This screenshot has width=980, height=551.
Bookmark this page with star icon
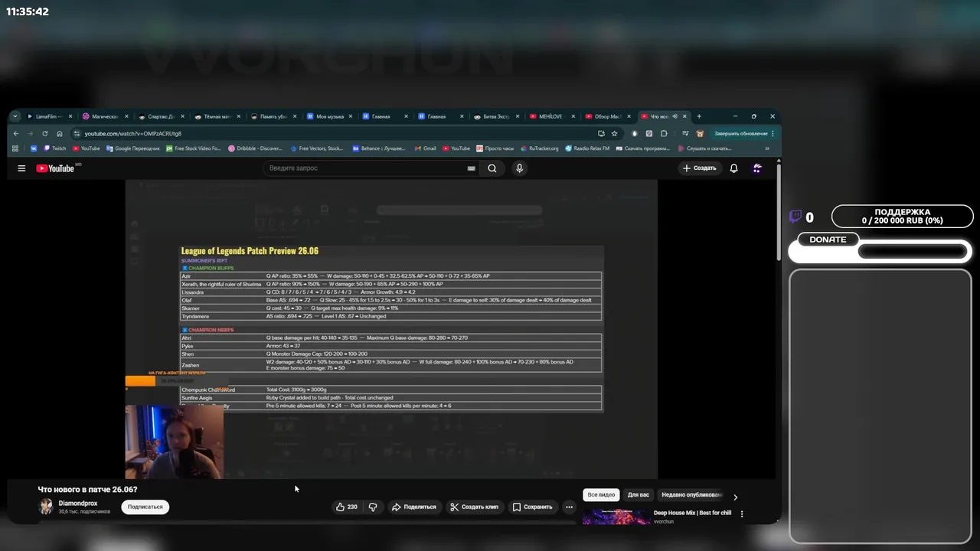[614, 133]
